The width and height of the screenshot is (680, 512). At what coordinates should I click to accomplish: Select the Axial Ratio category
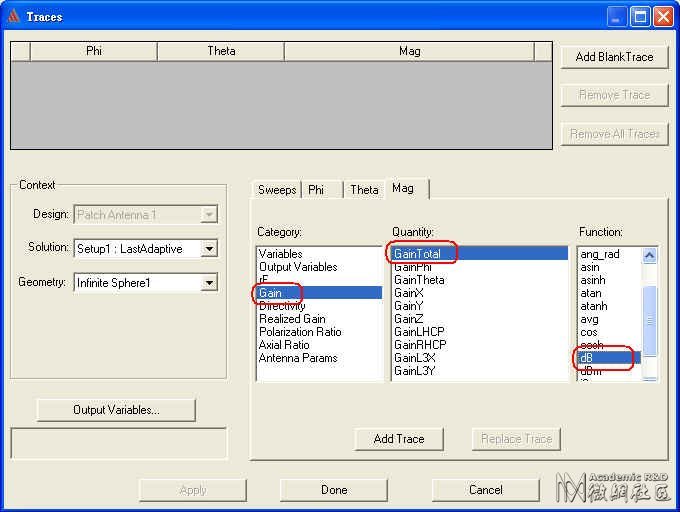tap(319, 345)
